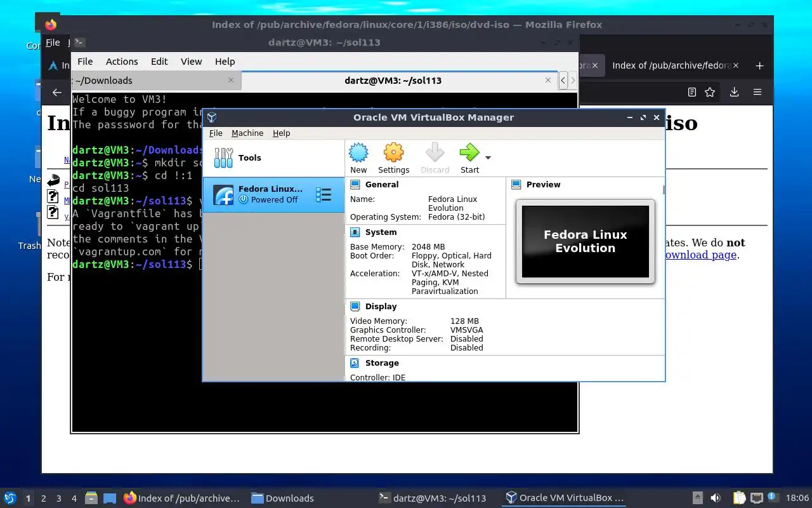The image size is (812, 508).
Task: Close the ~/Downloads terminal tab
Action: tap(231, 80)
